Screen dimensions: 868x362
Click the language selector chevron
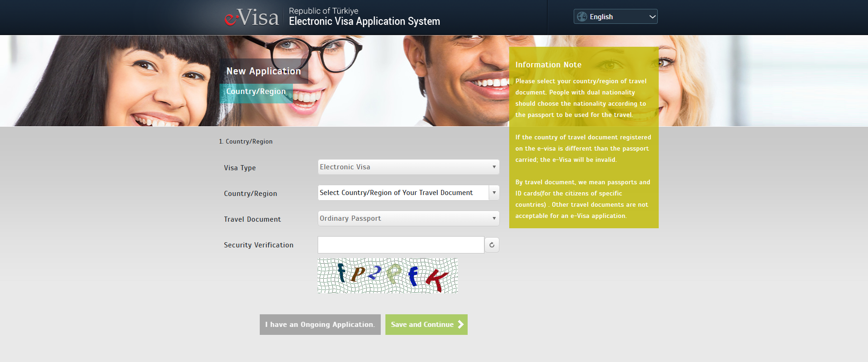pyautogui.click(x=652, y=17)
